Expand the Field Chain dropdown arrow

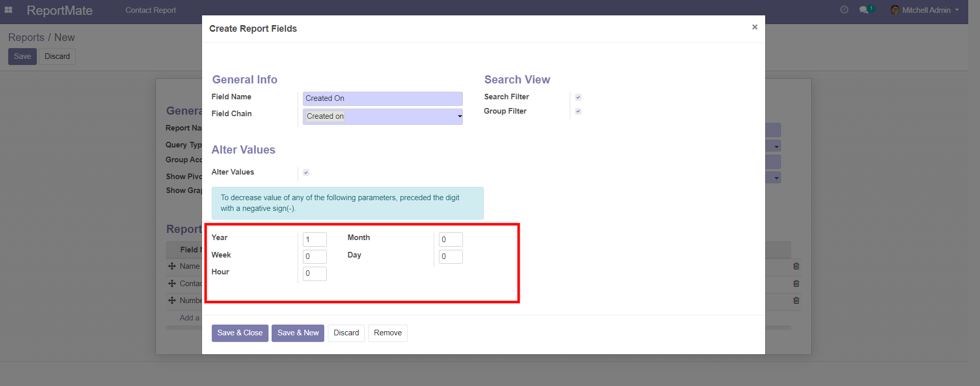point(459,117)
